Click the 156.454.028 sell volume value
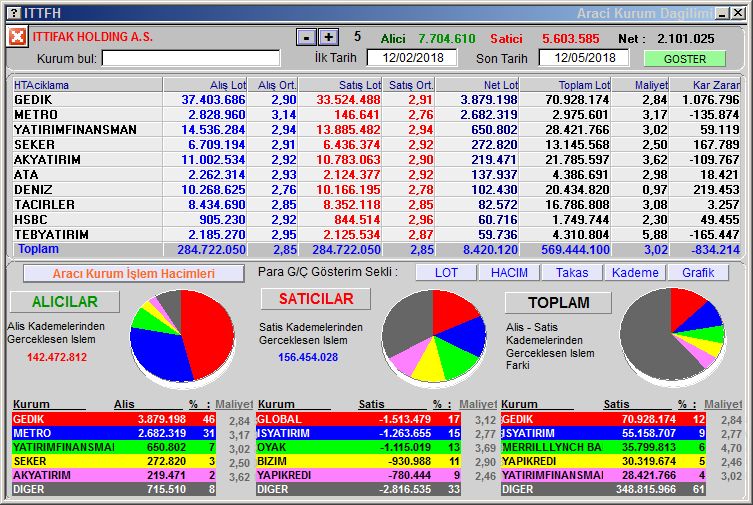Image resolution: width=753 pixels, height=505 pixels. point(308,357)
